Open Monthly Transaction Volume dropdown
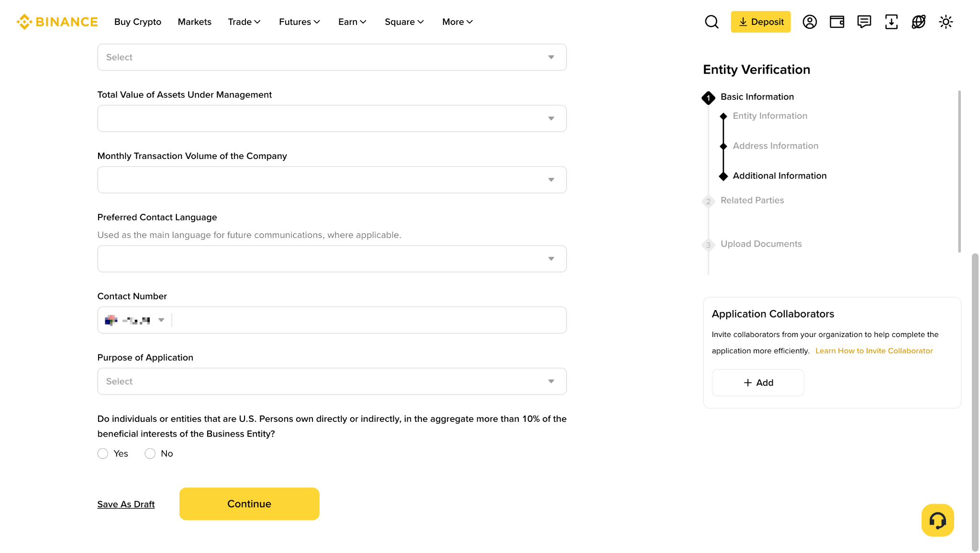 [332, 180]
